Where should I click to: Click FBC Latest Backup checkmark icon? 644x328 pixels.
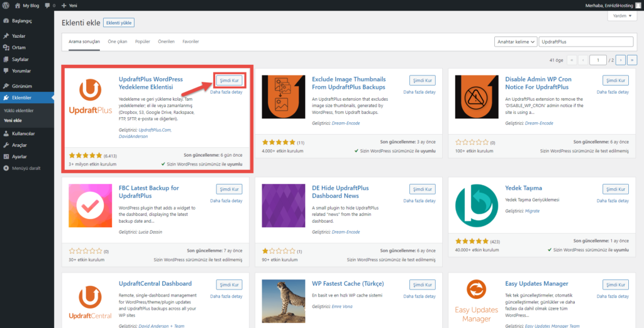(x=91, y=206)
